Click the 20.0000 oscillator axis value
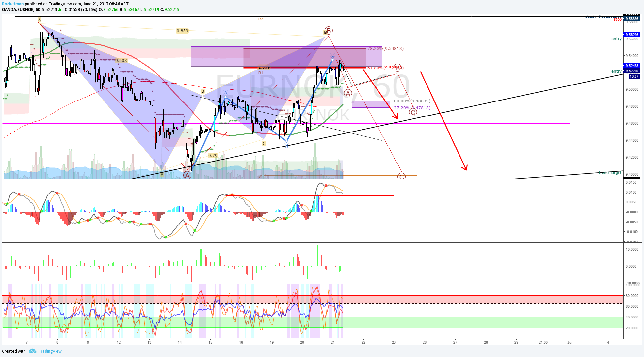The image size is (644, 357). (x=632, y=328)
